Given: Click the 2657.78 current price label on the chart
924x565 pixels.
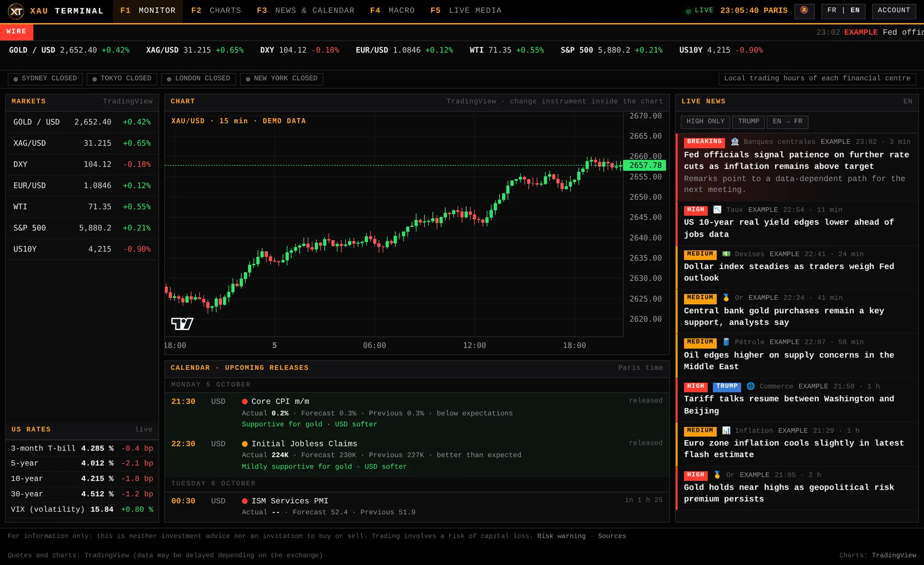Looking at the screenshot, I should click(x=645, y=165).
